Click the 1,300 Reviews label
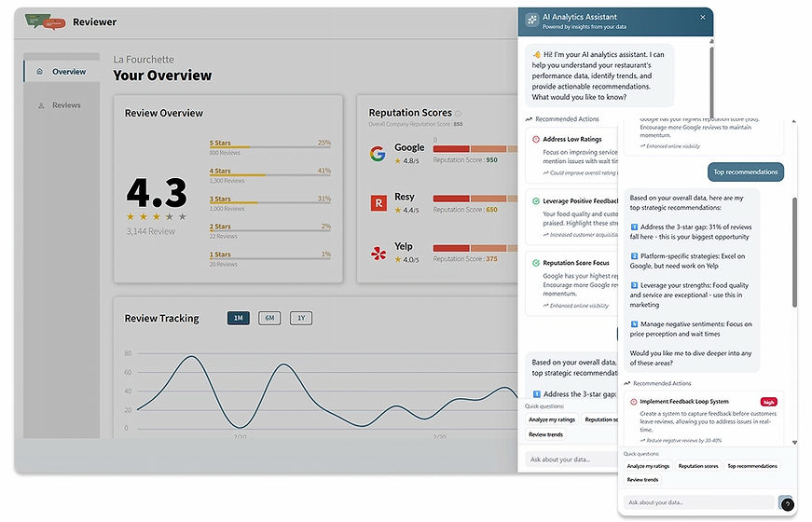812x522 pixels. (x=227, y=181)
